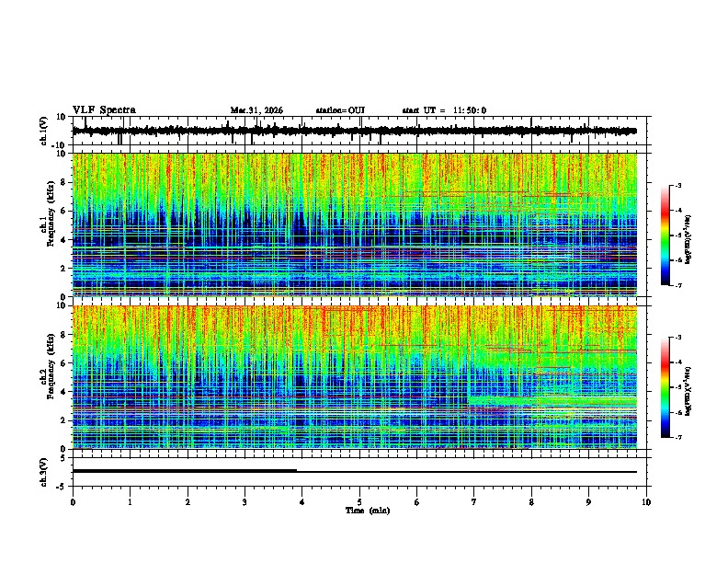Click the "Time (min)" x-axis label
This screenshot has width=728, height=563.
pos(368,511)
